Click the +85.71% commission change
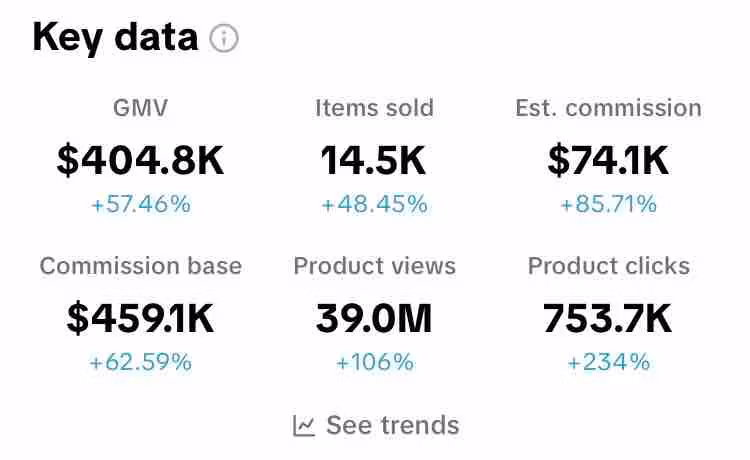The height and width of the screenshot is (460, 750). (608, 205)
